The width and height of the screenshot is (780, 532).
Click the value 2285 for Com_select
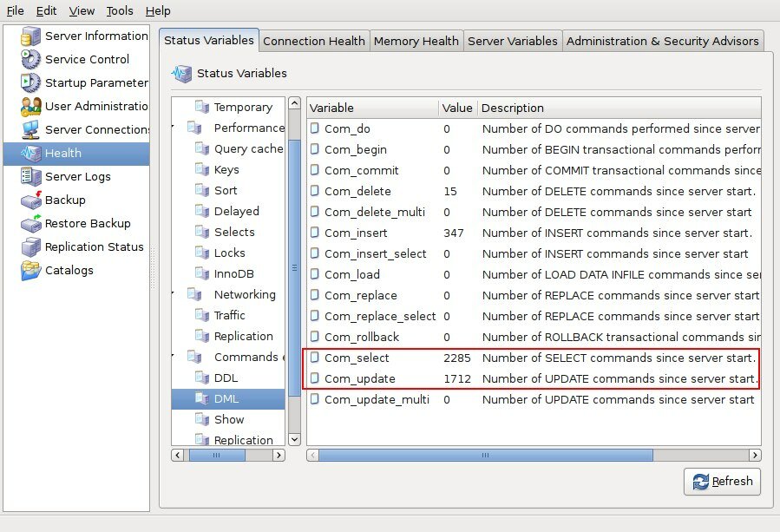pos(456,358)
